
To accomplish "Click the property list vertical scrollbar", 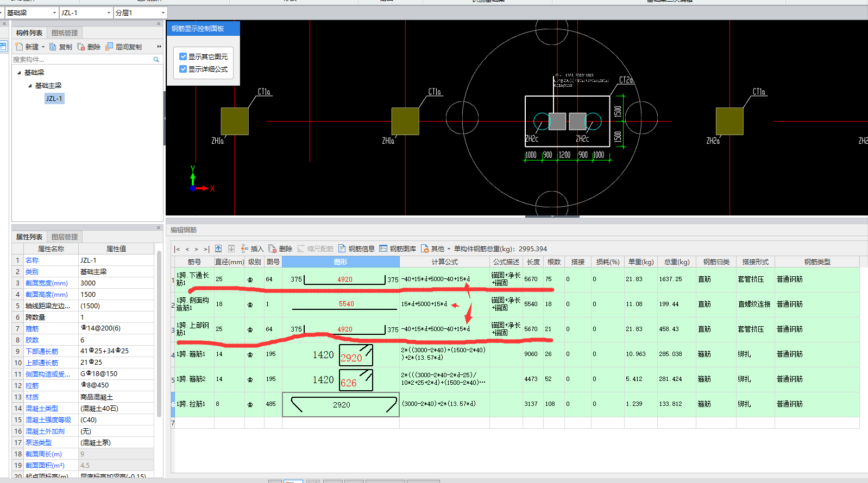I will pyautogui.click(x=159, y=334).
